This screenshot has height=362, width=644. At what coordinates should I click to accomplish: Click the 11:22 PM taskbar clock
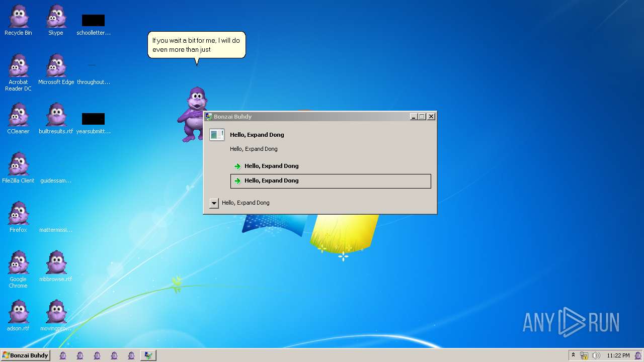coord(618,355)
